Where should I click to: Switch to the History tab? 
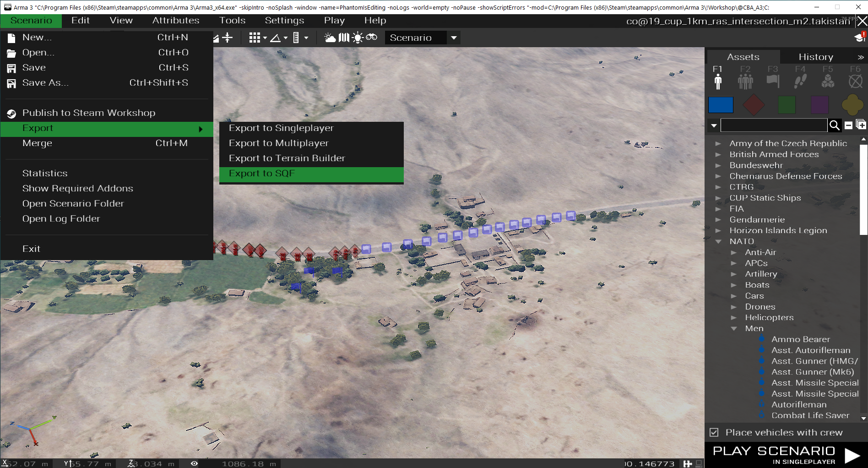816,57
